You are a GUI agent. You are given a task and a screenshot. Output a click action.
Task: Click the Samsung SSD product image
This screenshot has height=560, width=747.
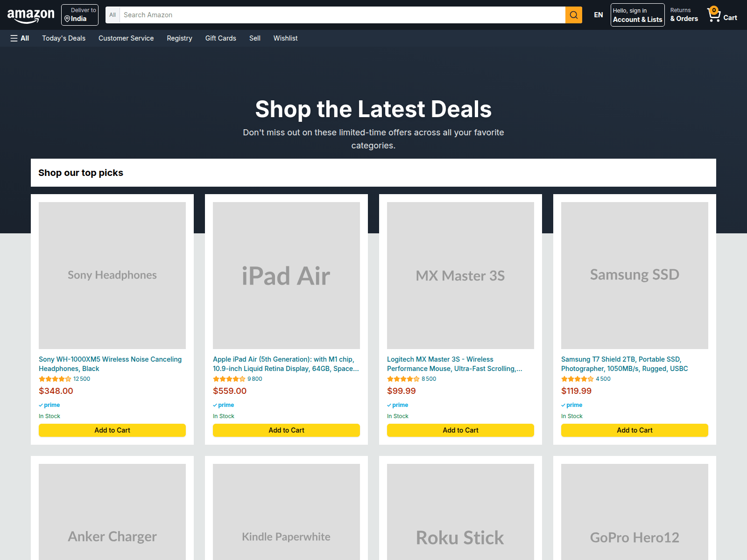tap(634, 275)
